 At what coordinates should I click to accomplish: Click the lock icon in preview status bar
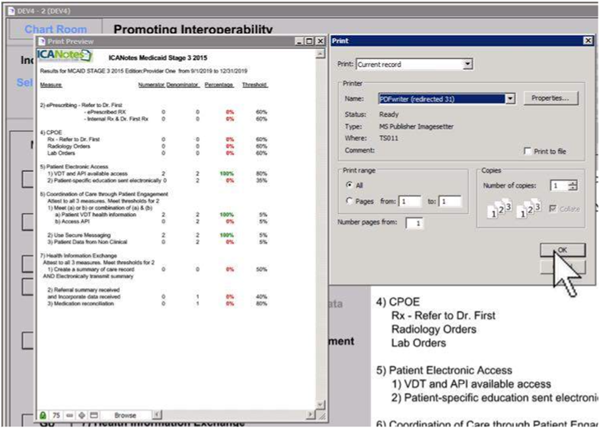click(44, 414)
